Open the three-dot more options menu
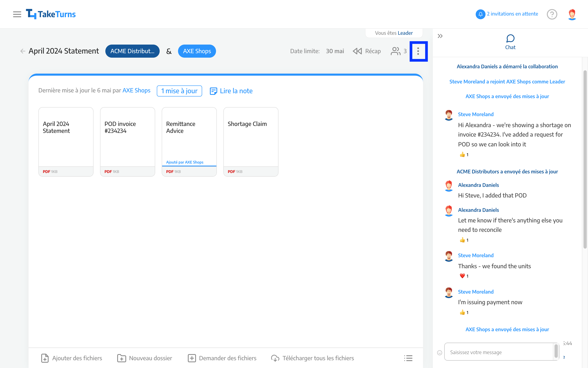Viewport: 588px width, 368px height. pyautogui.click(x=418, y=51)
